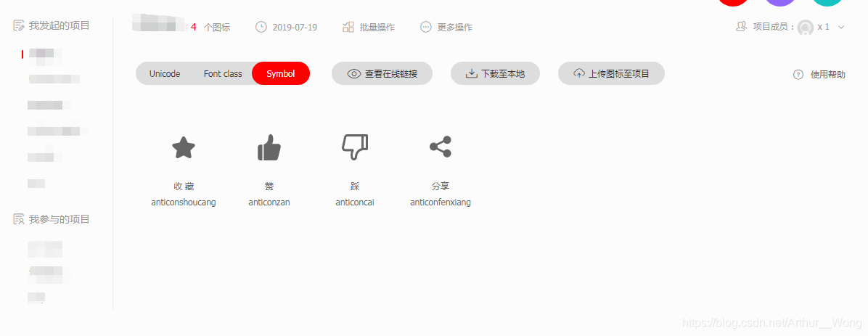
Task: Click the 我发起的项目 list icon
Action: 19,25
